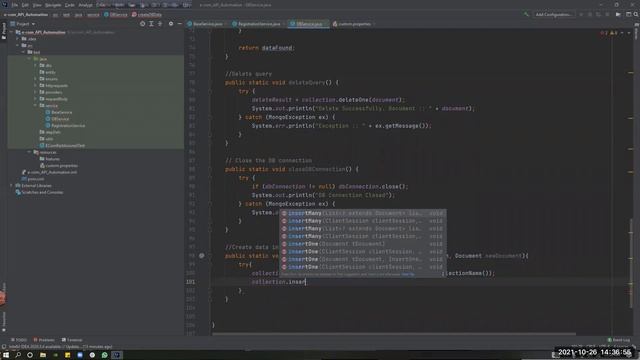The image size is (640, 360).
Task: Open the Code menu
Action: 70,5
